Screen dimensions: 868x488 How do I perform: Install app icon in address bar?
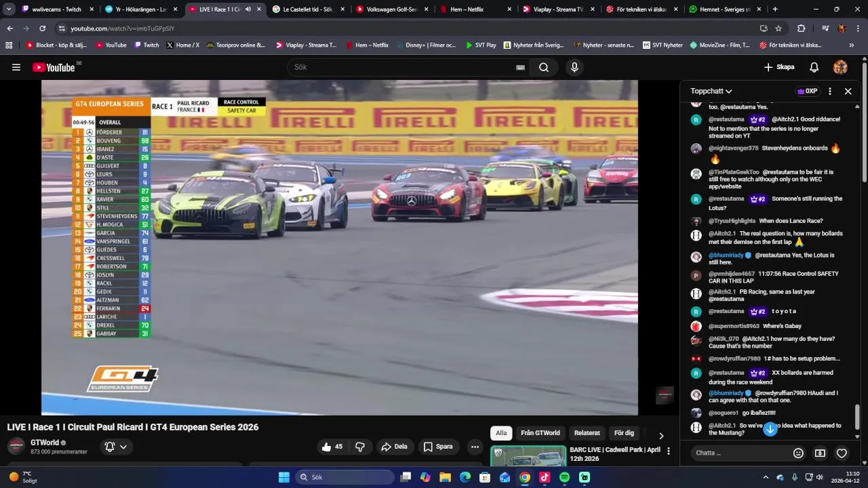[x=764, y=28]
